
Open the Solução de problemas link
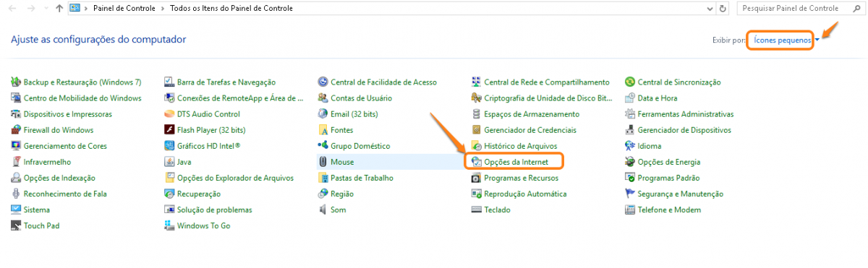tap(215, 209)
